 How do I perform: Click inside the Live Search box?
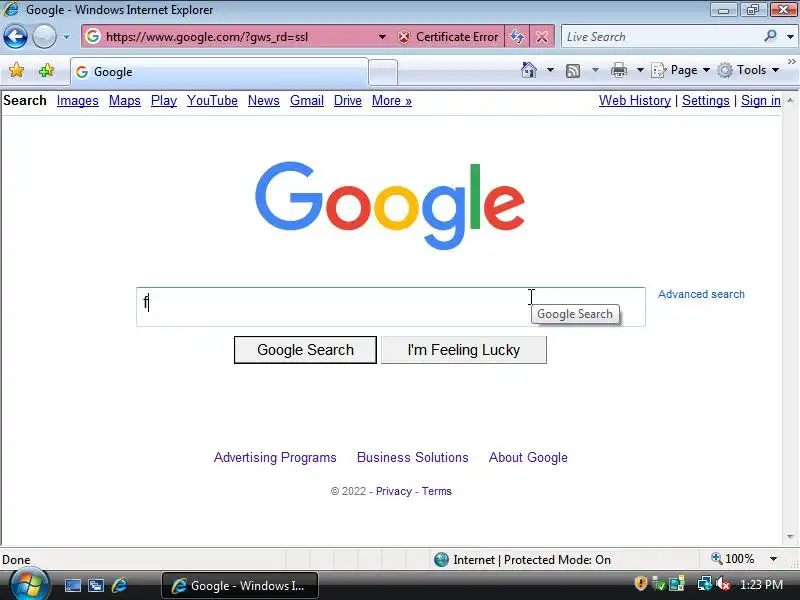tap(661, 37)
